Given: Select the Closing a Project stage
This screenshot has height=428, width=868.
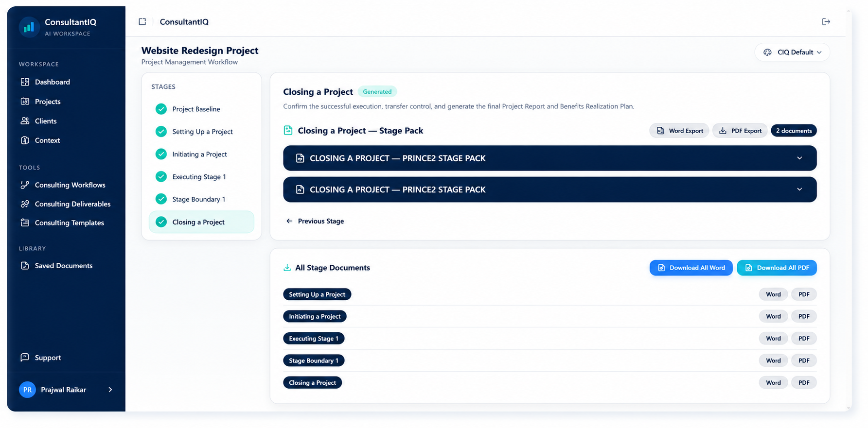Looking at the screenshot, I should [x=201, y=222].
